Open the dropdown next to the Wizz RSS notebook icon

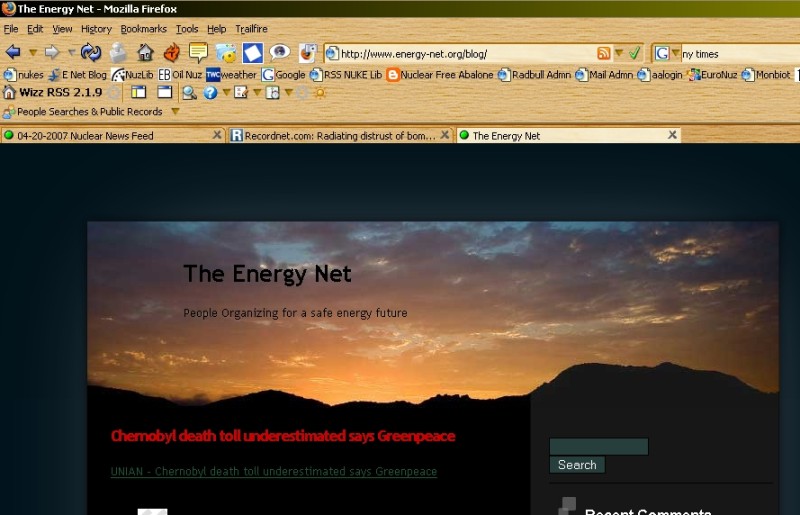289,92
